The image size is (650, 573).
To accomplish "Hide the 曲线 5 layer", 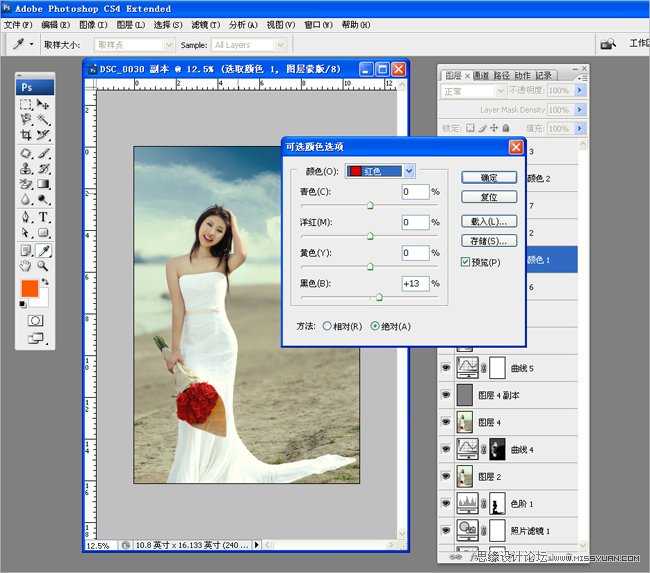I will 446,368.
